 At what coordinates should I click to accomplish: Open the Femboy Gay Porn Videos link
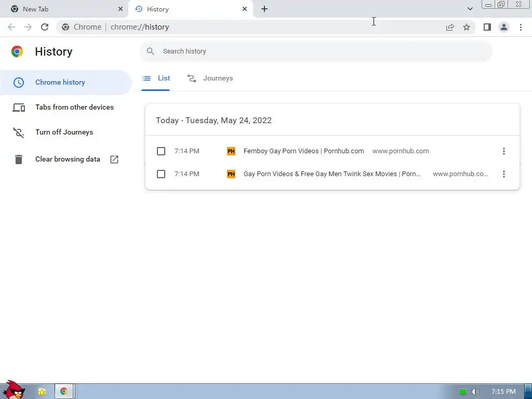303,151
